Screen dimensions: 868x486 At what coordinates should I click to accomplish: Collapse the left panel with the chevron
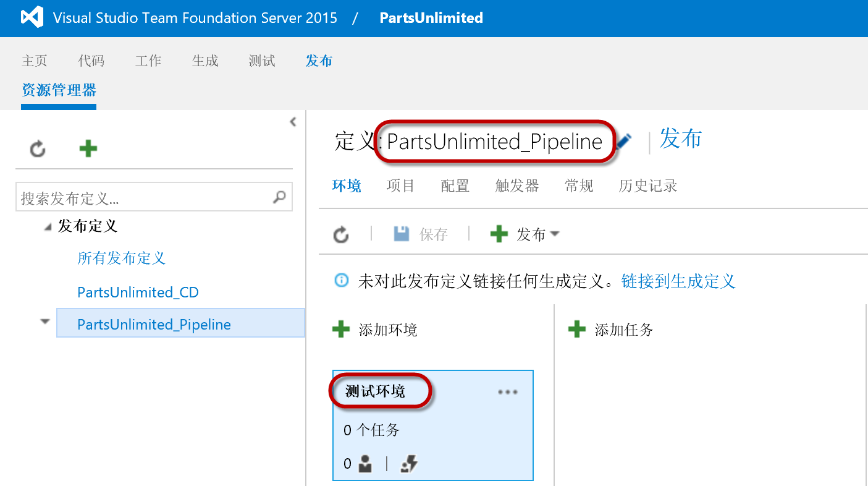click(293, 122)
